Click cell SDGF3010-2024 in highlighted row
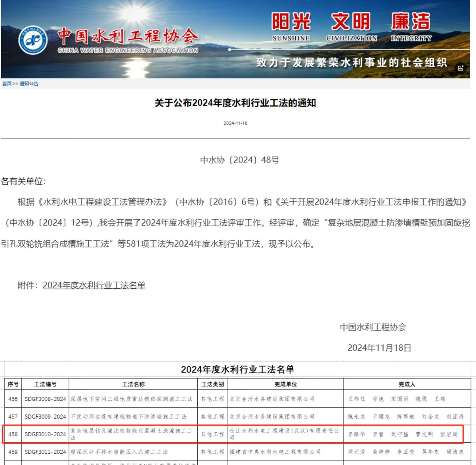This screenshot has width=476, height=465. (45, 434)
